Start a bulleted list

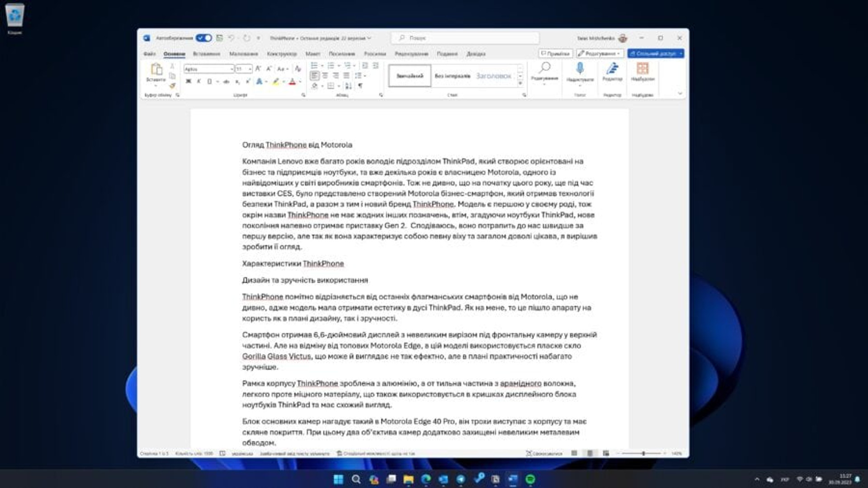click(314, 66)
